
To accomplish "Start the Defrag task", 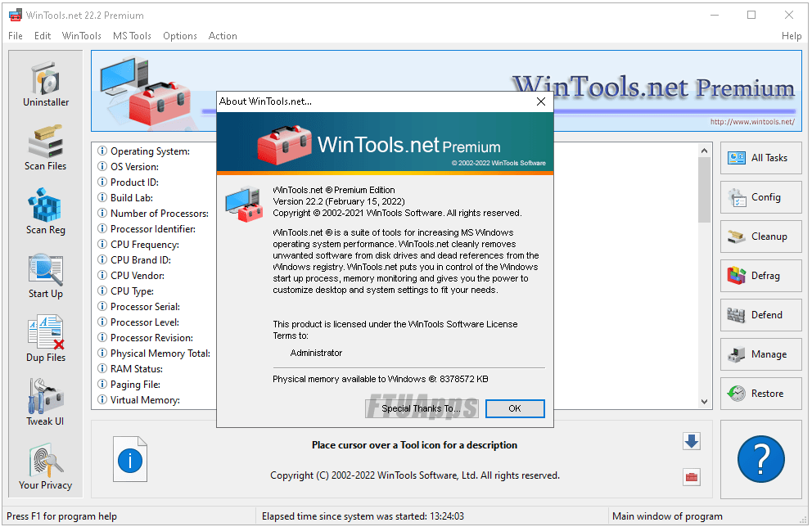I will [760, 276].
